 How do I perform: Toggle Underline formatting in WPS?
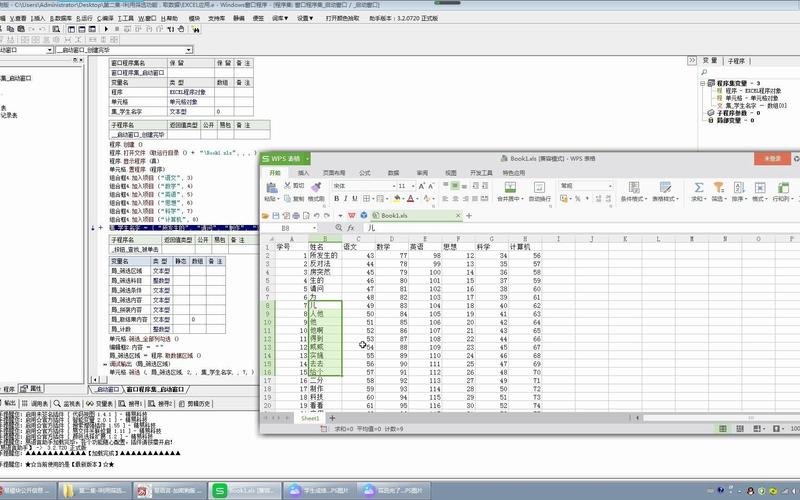(355, 198)
